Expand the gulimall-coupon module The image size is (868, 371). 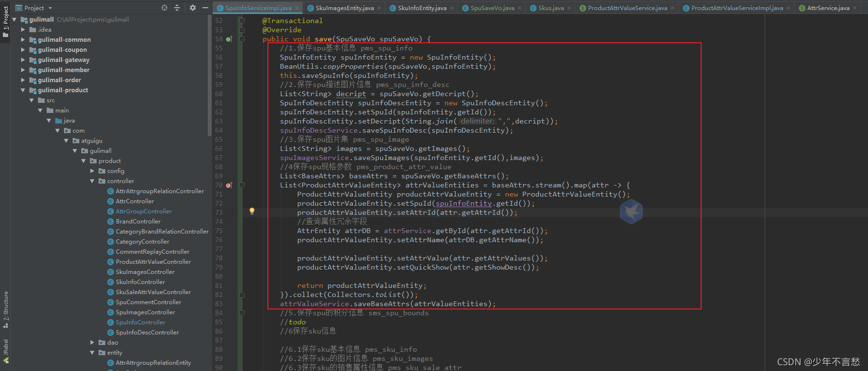click(x=23, y=50)
